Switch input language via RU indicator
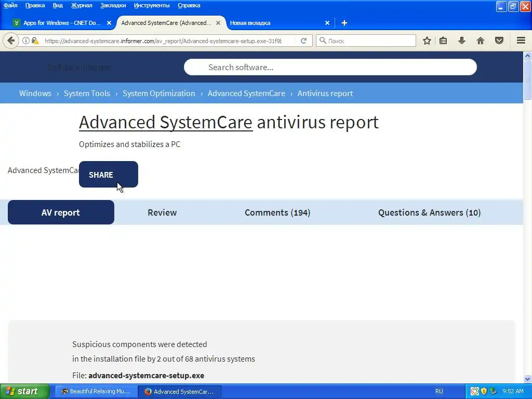This screenshot has height=399, width=532. coord(439,391)
